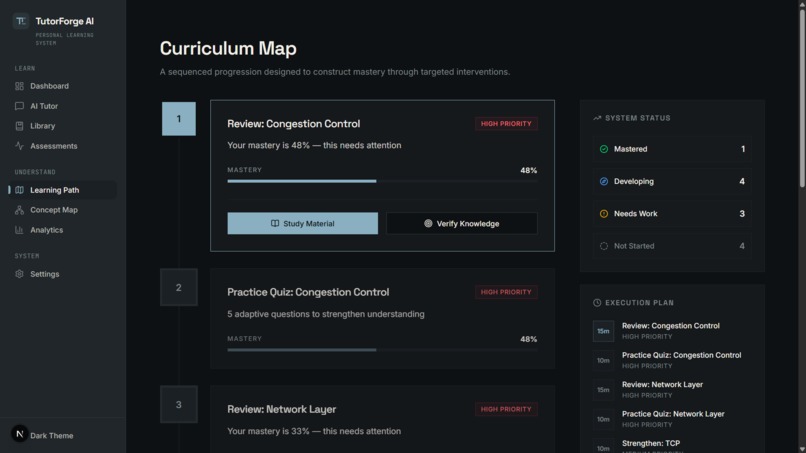Click the Concept Map nodes icon
806x453 pixels.
[19, 210]
